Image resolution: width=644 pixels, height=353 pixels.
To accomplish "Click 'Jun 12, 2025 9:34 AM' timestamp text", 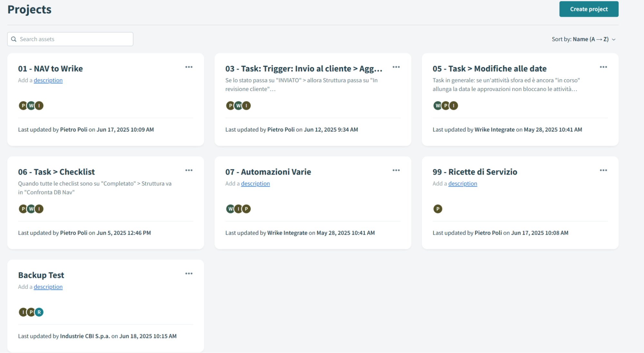I will pyautogui.click(x=331, y=130).
